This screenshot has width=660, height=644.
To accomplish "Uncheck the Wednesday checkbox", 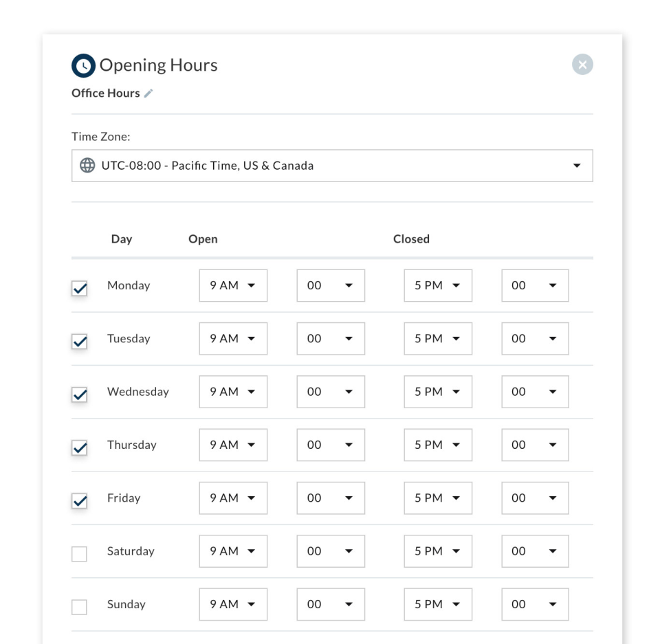I will [80, 395].
